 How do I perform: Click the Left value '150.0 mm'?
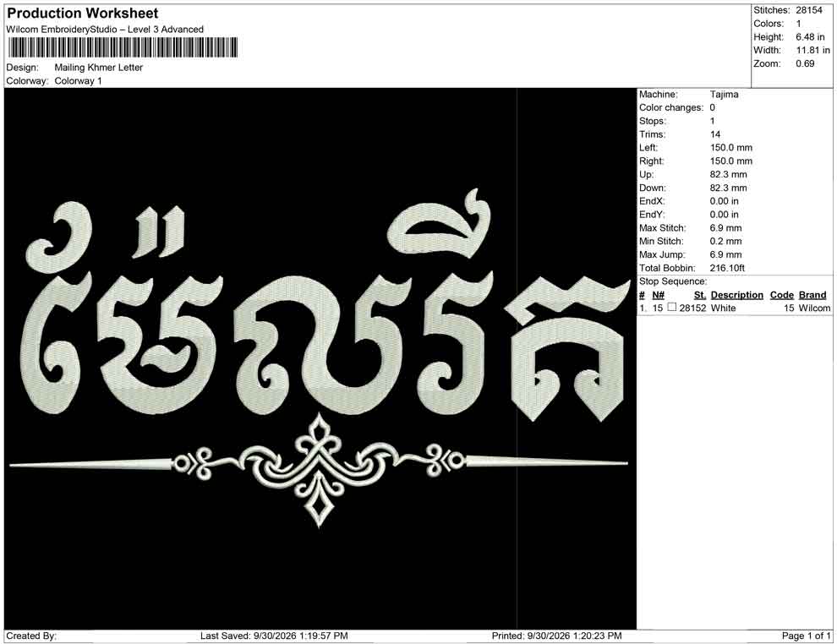[731, 148]
